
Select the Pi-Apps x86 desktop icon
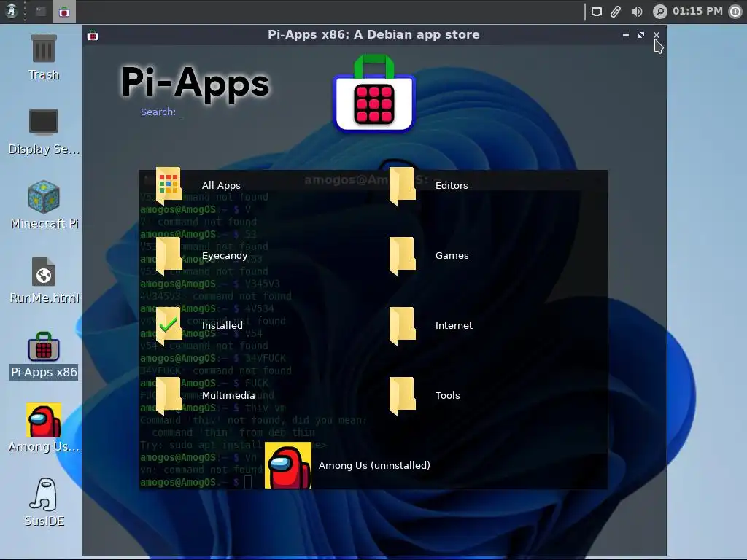point(44,356)
